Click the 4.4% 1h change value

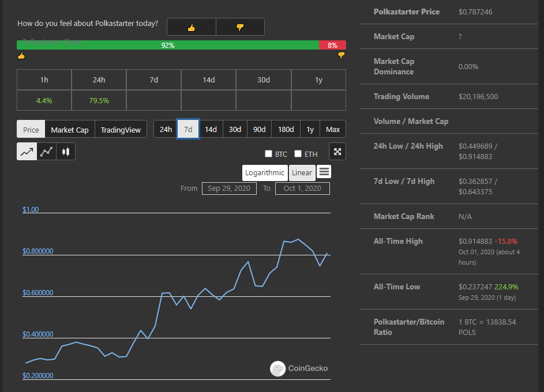click(x=44, y=100)
